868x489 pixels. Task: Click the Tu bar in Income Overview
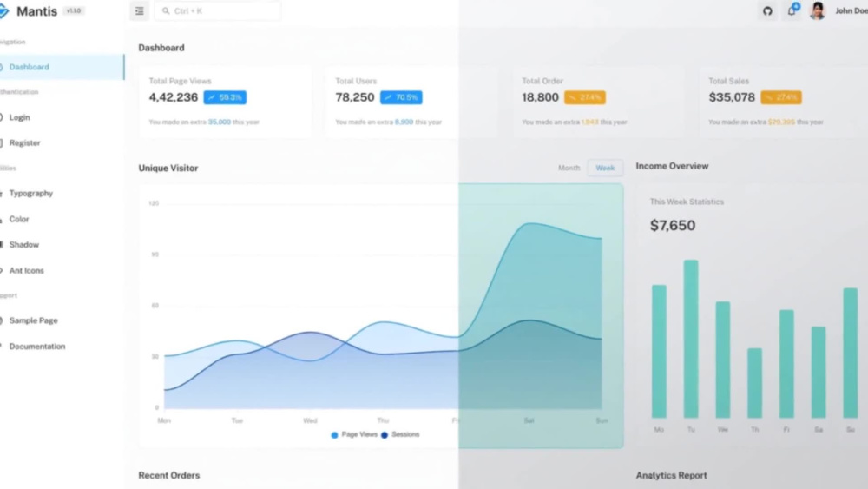click(x=691, y=339)
